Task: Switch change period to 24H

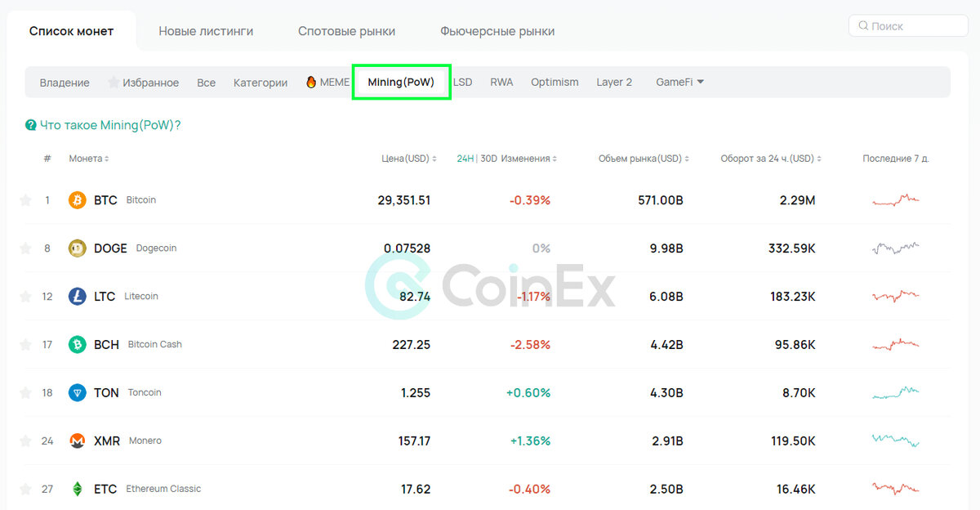Action: coord(466,159)
